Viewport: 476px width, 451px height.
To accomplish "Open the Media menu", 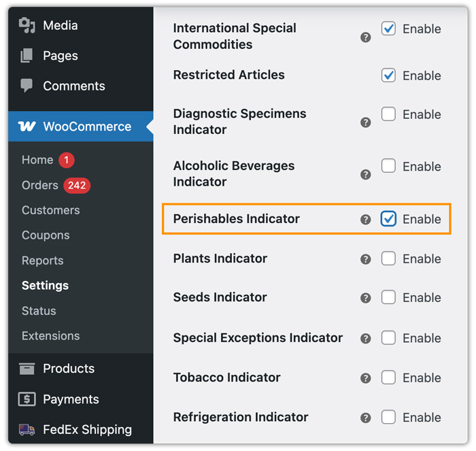I will [81, 26].
